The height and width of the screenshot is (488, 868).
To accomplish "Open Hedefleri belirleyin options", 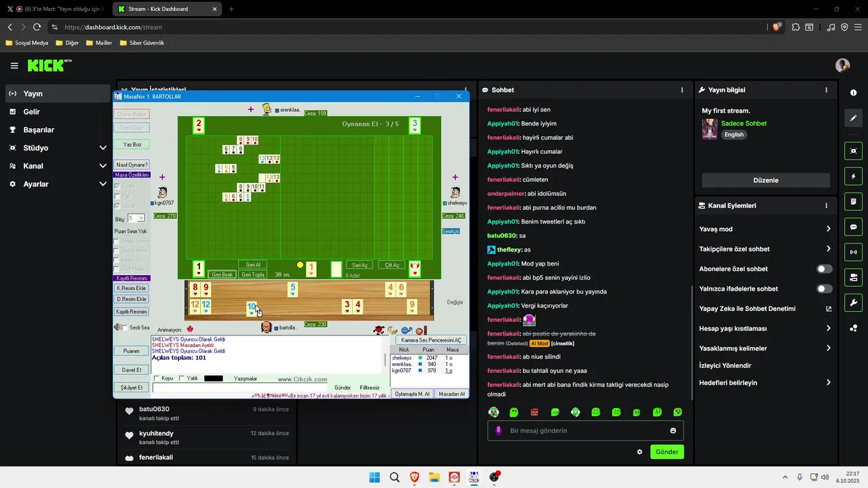I will 765,382.
